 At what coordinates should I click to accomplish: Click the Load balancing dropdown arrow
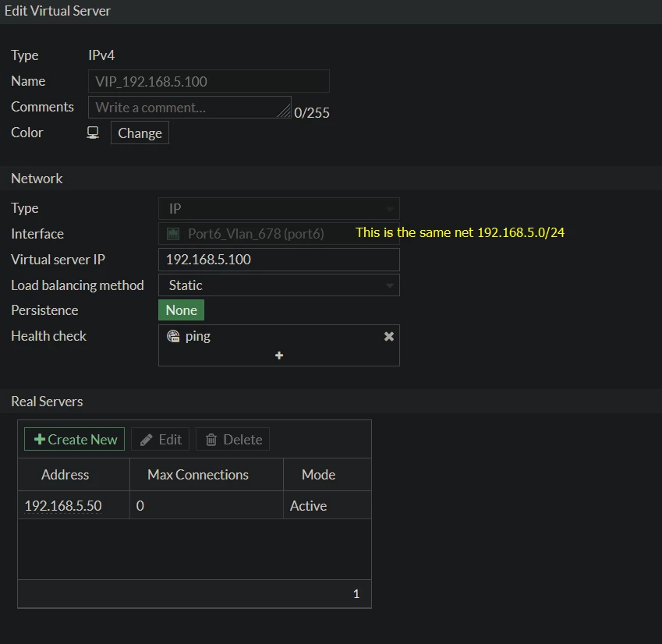tap(390, 285)
